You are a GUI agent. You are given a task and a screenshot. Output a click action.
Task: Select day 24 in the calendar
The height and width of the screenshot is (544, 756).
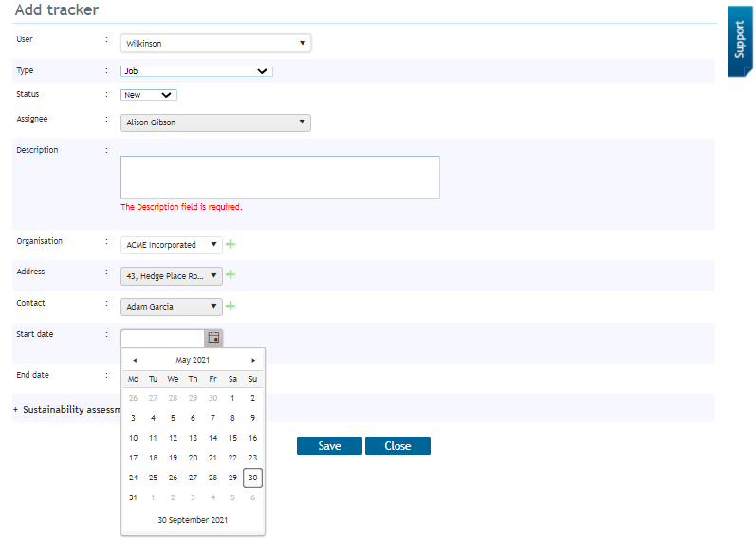pyautogui.click(x=133, y=478)
